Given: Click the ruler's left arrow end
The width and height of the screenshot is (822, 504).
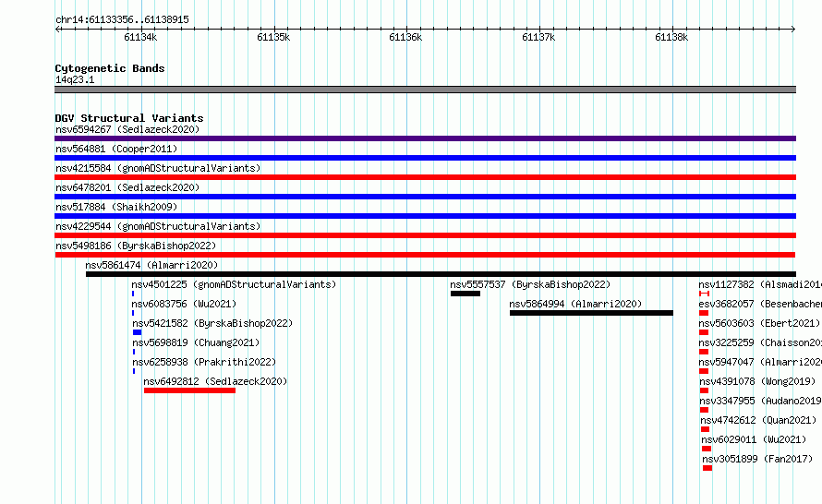Looking at the screenshot, I should click(x=57, y=29).
